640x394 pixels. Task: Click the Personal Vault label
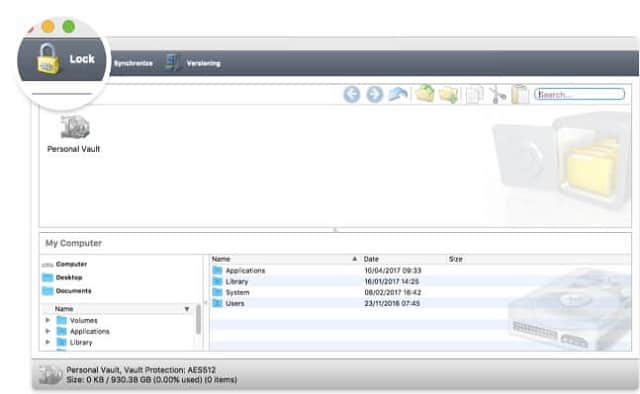coord(73,149)
